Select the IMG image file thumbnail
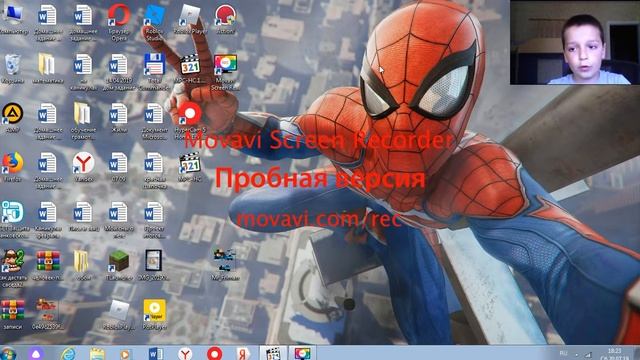Screen dimensions: 640x360 [x=154, y=265]
